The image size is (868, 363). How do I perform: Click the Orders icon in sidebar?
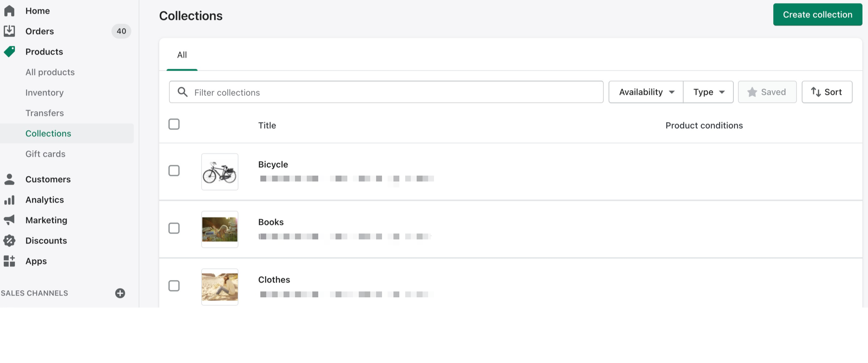[9, 30]
